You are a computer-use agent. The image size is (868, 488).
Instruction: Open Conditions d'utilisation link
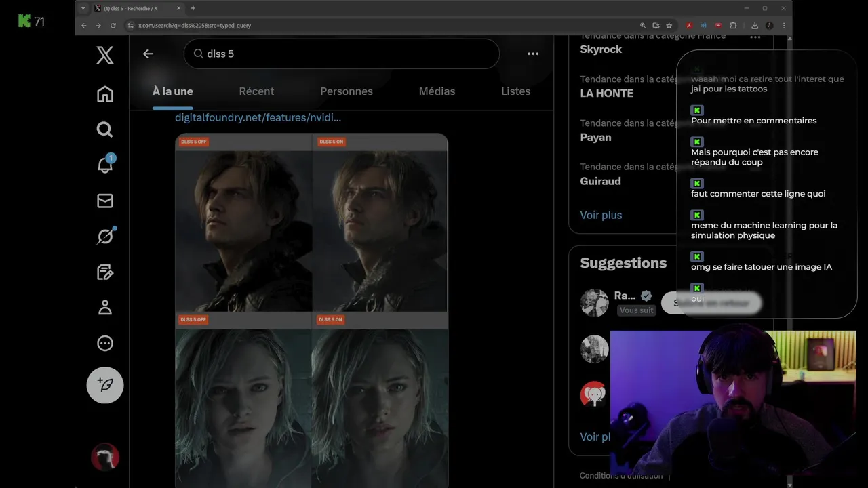point(621,476)
